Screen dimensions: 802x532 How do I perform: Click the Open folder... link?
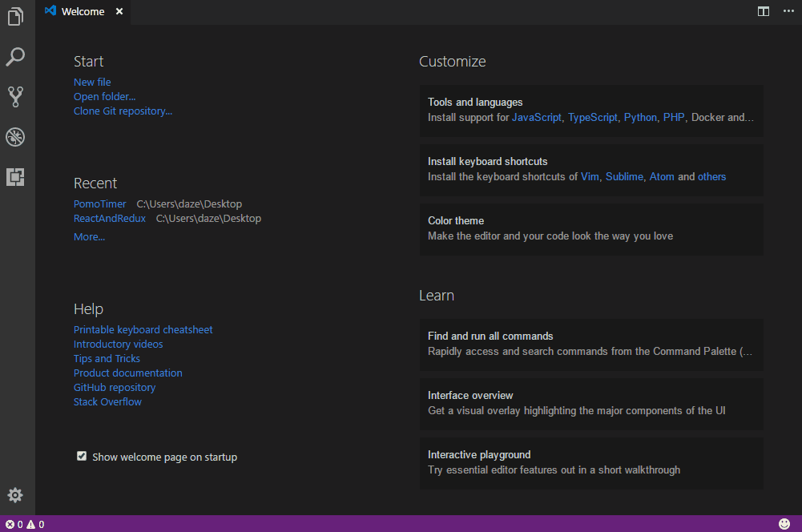tap(104, 96)
